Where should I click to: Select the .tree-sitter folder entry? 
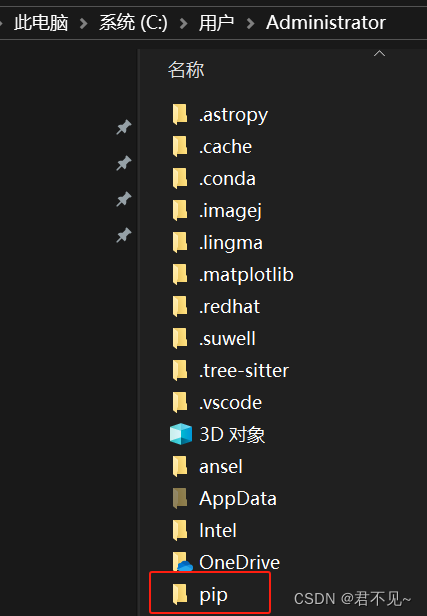point(231,370)
